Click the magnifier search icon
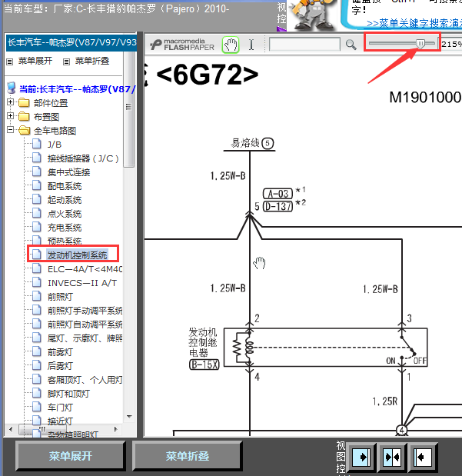 coord(351,45)
